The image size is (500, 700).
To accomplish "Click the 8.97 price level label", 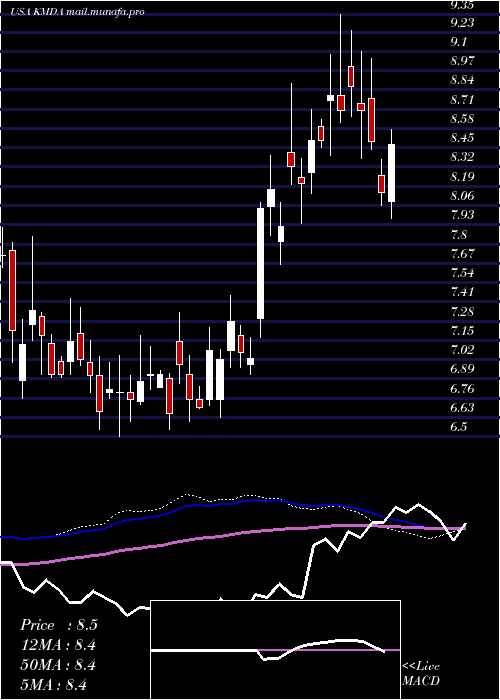I will point(462,61).
